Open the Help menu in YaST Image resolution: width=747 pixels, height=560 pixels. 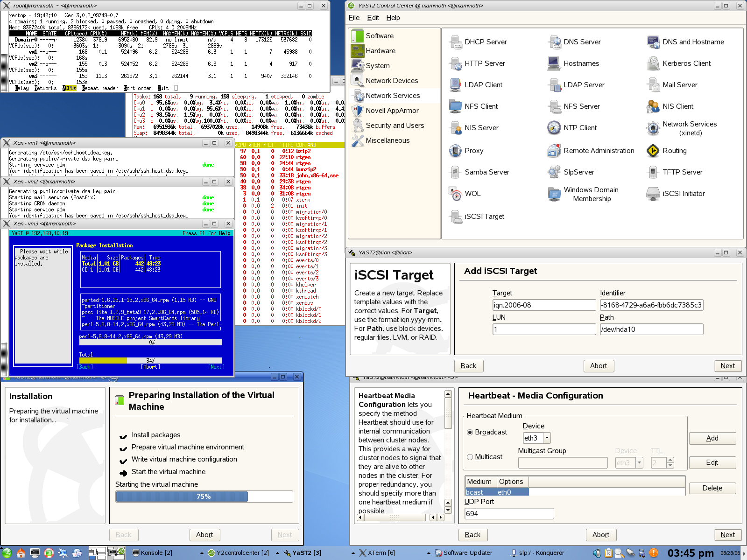(x=393, y=18)
